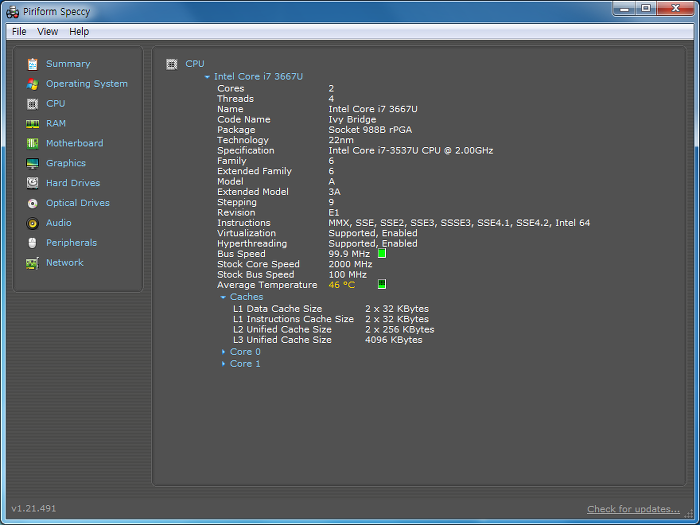Select the Optical Drives label

pyautogui.click(x=78, y=203)
